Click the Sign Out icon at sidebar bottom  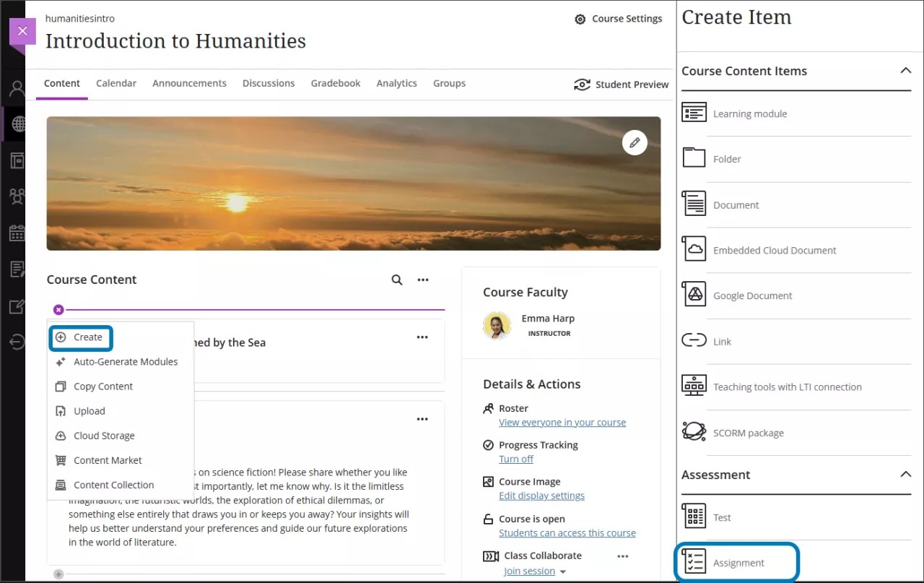pyautogui.click(x=16, y=341)
